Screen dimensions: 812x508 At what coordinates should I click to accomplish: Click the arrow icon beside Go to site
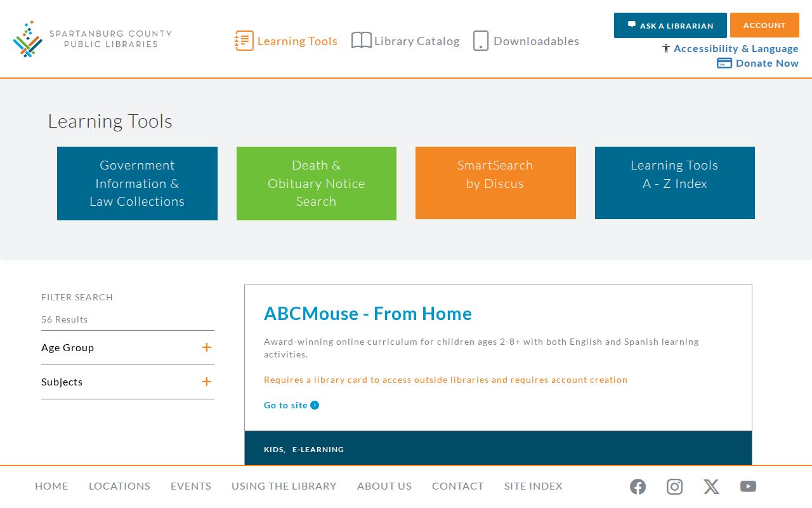pyautogui.click(x=315, y=405)
